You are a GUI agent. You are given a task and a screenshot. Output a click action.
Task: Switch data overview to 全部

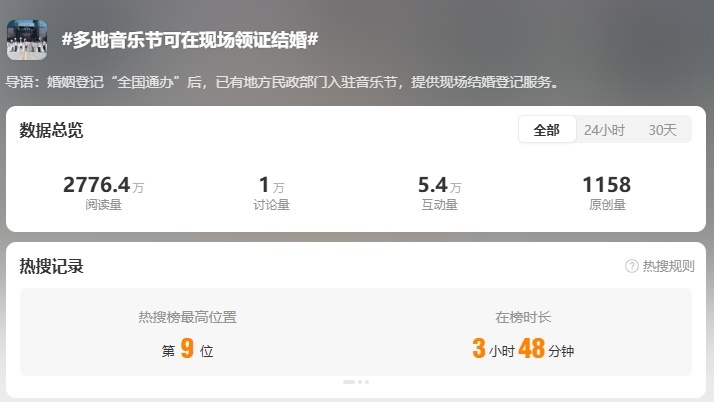pyautogui.click(x=547, y=130)
